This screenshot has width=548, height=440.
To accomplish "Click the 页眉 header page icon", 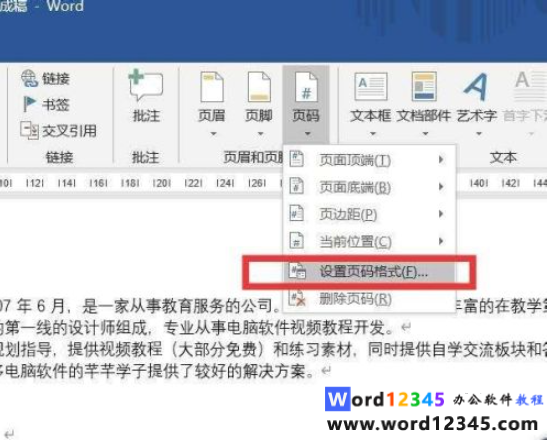I will (x=212, y=87).
